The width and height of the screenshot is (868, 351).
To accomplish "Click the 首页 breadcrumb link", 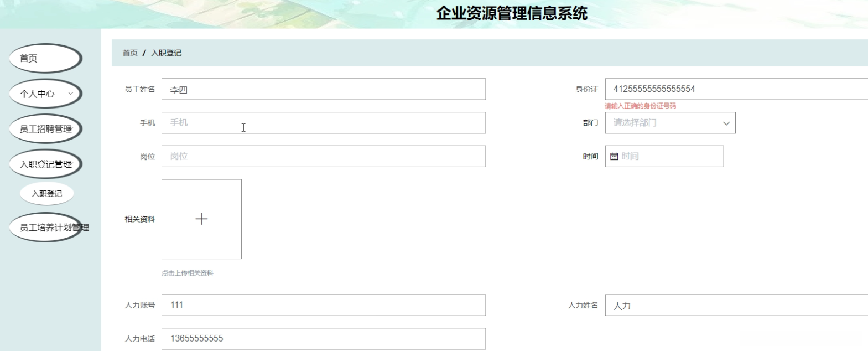I will (130, 53).
